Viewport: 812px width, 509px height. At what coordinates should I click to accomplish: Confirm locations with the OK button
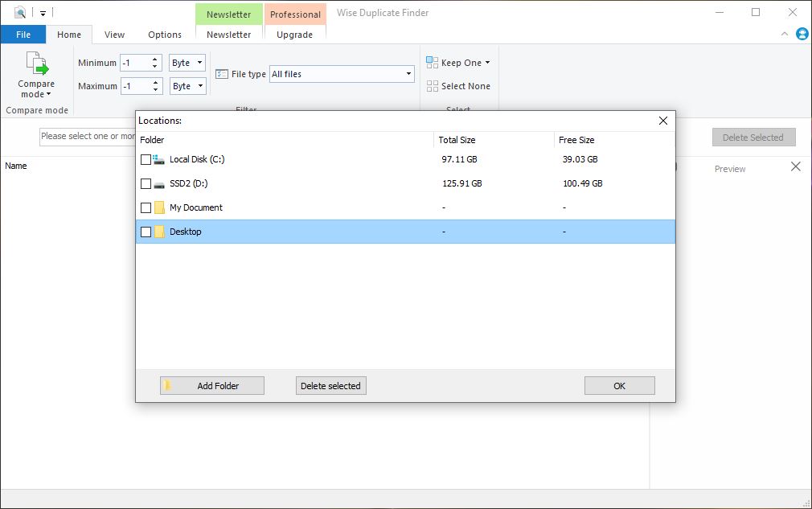619,386
